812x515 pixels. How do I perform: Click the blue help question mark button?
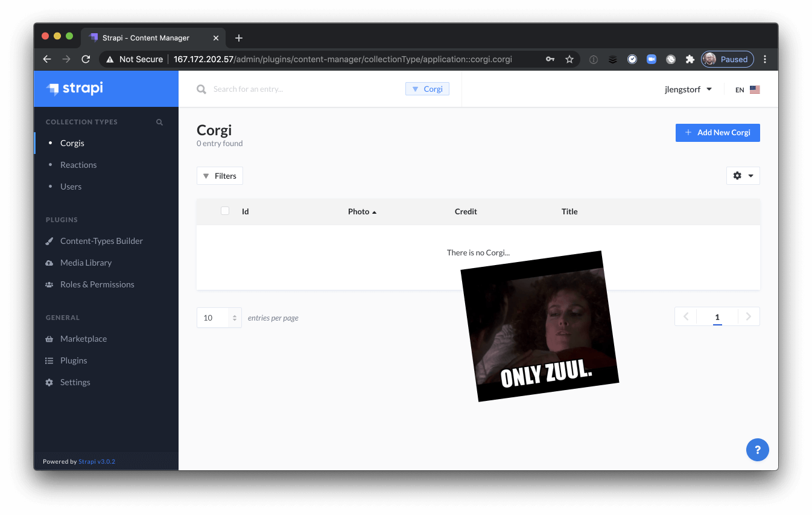tap(757, 449)
